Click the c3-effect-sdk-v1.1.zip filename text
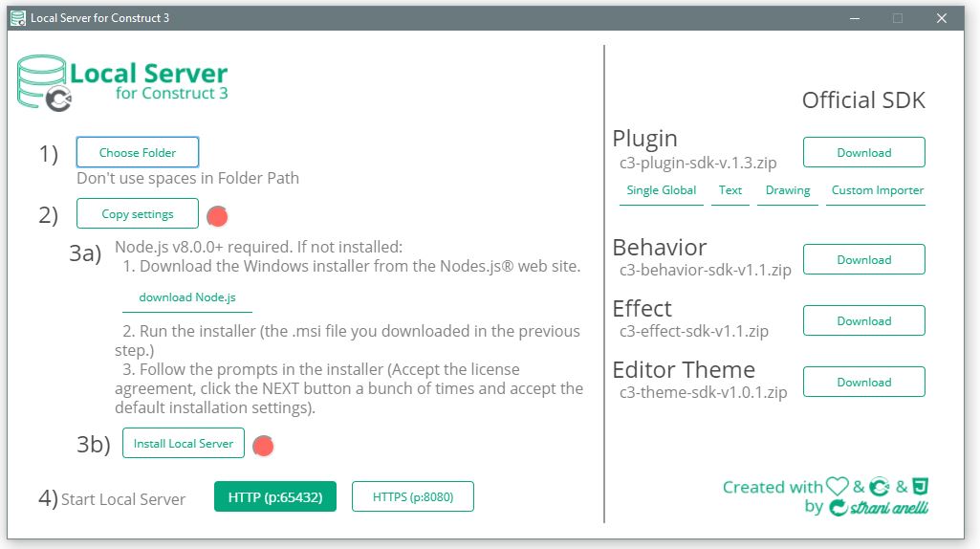The width and height of the screenshot is (980, 549). pyautogui.click(x=694, y=331)
